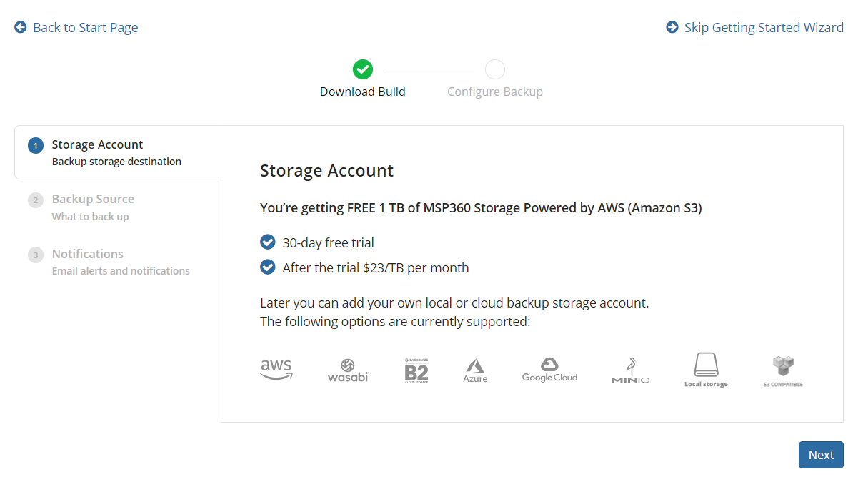This screenshot has height=487, width=868.
Task: Click 'Later you can add your own' sentence
Action: pos(454,302)
